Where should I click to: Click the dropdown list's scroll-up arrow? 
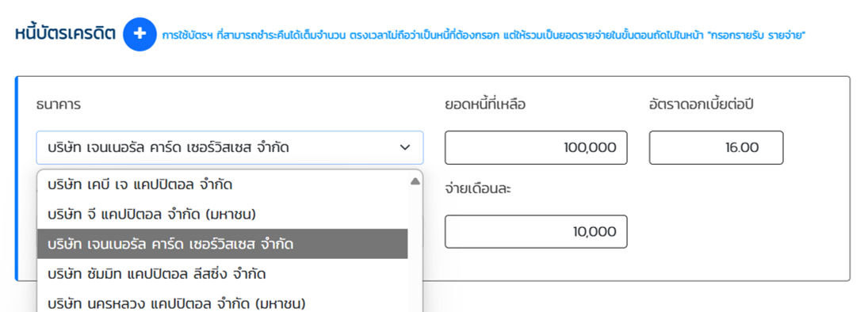(415, 181)
